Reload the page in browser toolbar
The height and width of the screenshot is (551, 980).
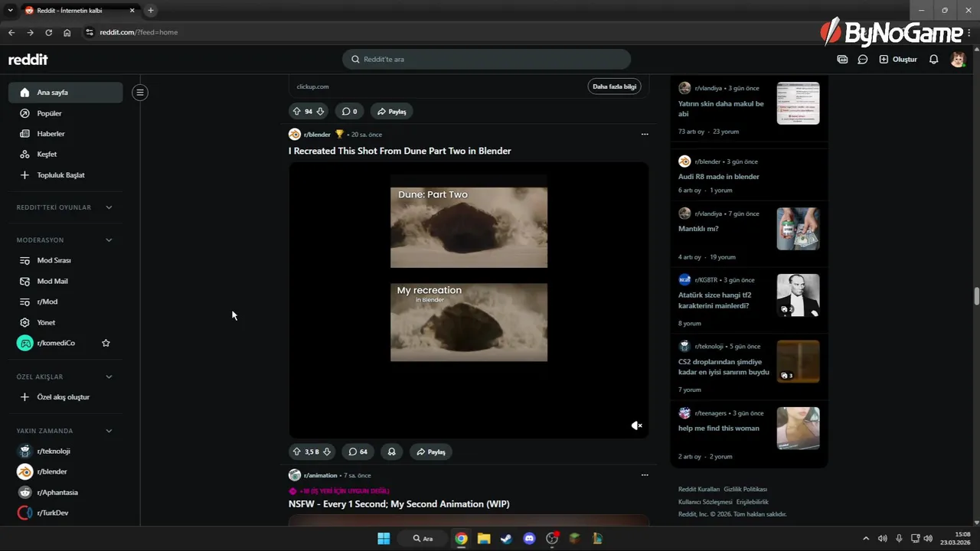point(48,32)
